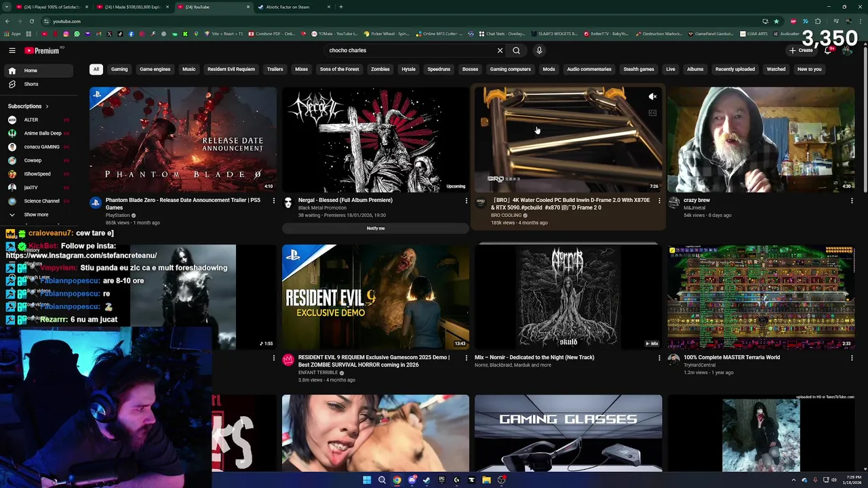
Task: Select the Speedruns filter chip
Action: coord(439,69)
